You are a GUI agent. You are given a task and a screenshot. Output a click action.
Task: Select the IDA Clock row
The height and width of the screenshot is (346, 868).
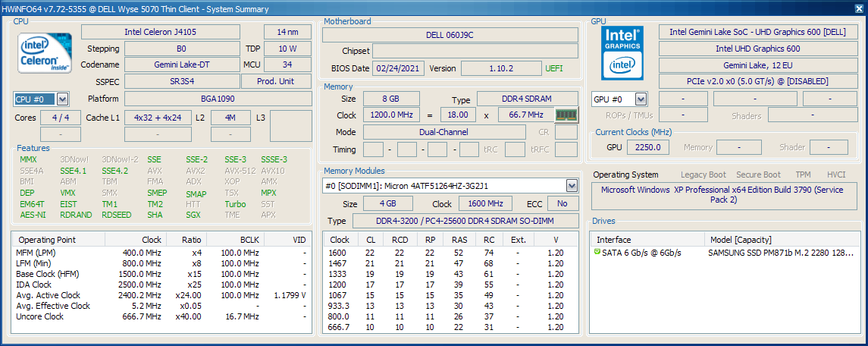pyautogui.click(x=161, y=285)
